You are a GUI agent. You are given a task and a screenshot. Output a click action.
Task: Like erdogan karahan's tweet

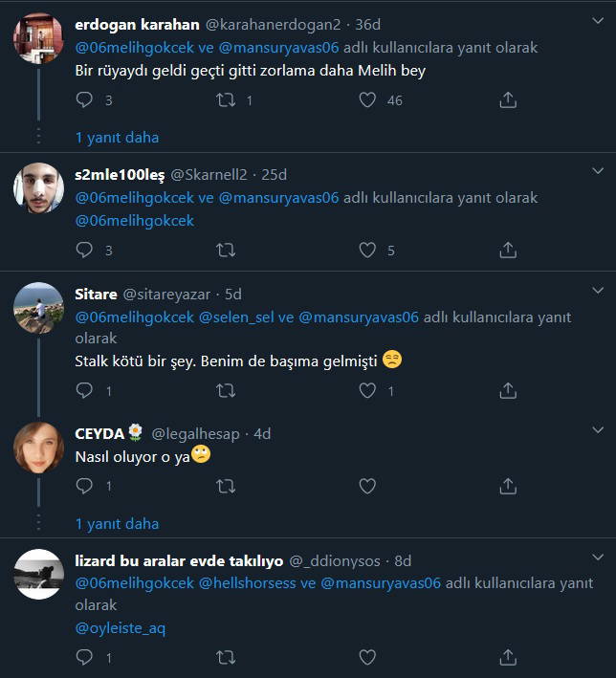coord(367,99)
